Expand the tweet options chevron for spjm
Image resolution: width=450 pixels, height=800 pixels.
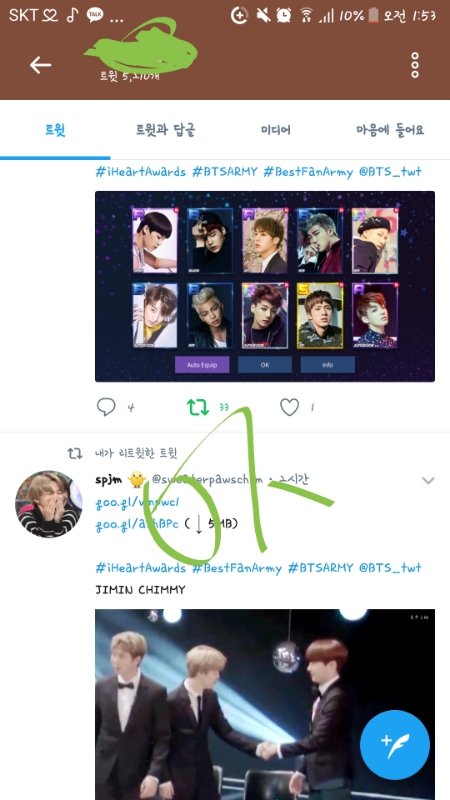428,481
